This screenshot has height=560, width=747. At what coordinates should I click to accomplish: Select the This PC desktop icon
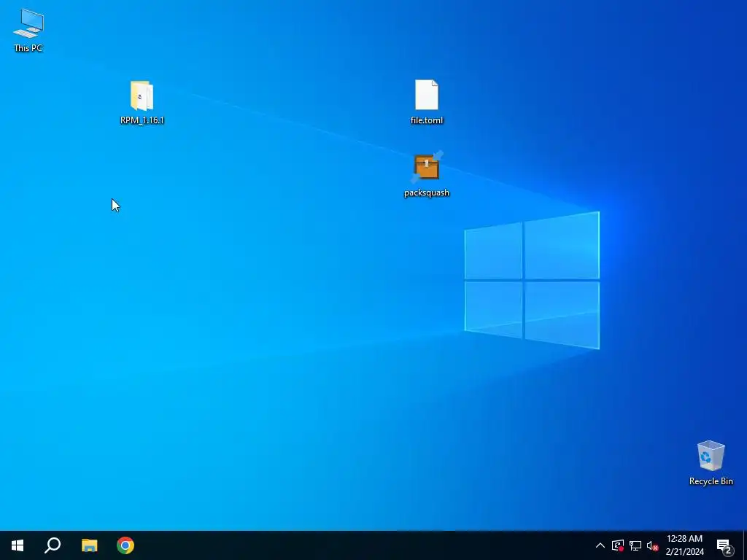[28, 24]
